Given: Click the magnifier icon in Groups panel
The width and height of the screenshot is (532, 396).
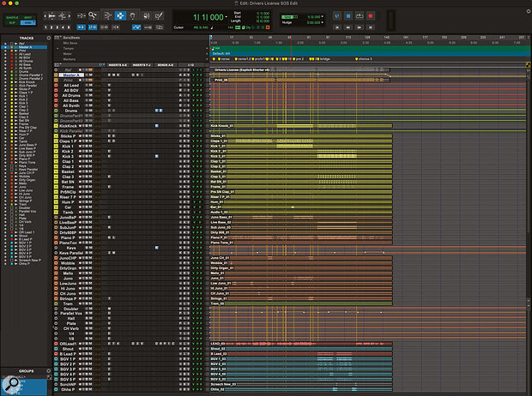Looking at the screenshot, I should pos(11,383).
